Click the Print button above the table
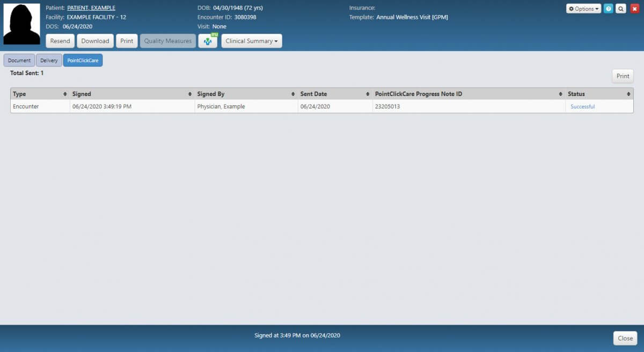The image size is (644, 352). 623,76
